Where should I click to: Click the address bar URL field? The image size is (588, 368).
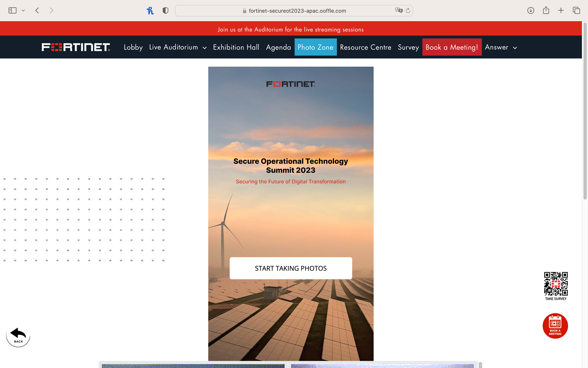click(294, 11)
